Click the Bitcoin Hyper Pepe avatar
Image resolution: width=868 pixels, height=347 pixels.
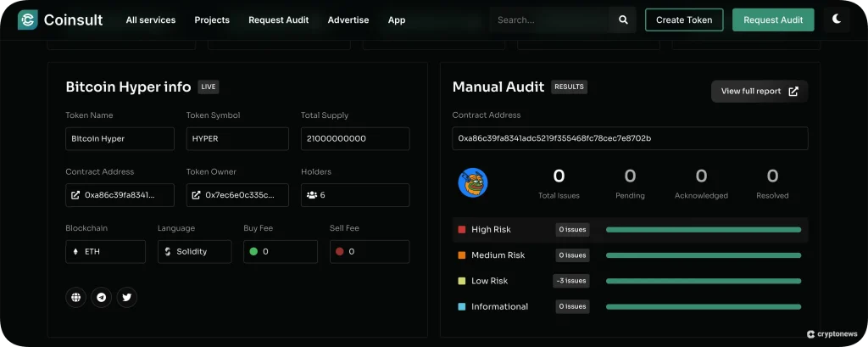[x=473, y=182]
